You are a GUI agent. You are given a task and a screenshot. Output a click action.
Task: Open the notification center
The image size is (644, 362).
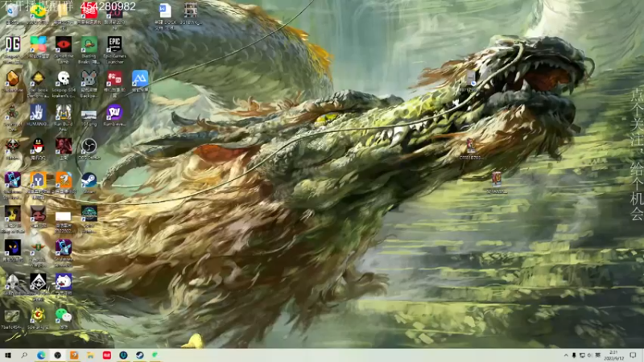pyautogui.click(x=633, y=356)
